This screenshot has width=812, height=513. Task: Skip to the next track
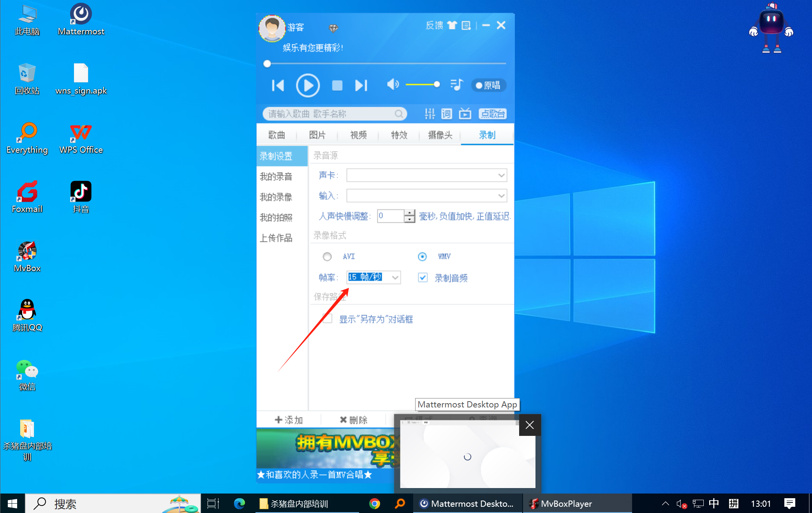tap(361, 85)
